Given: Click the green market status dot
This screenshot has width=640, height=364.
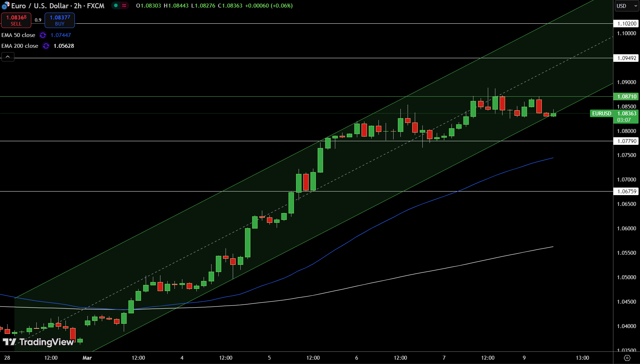Looking at the screenshot, I should [x=116, y=5].
